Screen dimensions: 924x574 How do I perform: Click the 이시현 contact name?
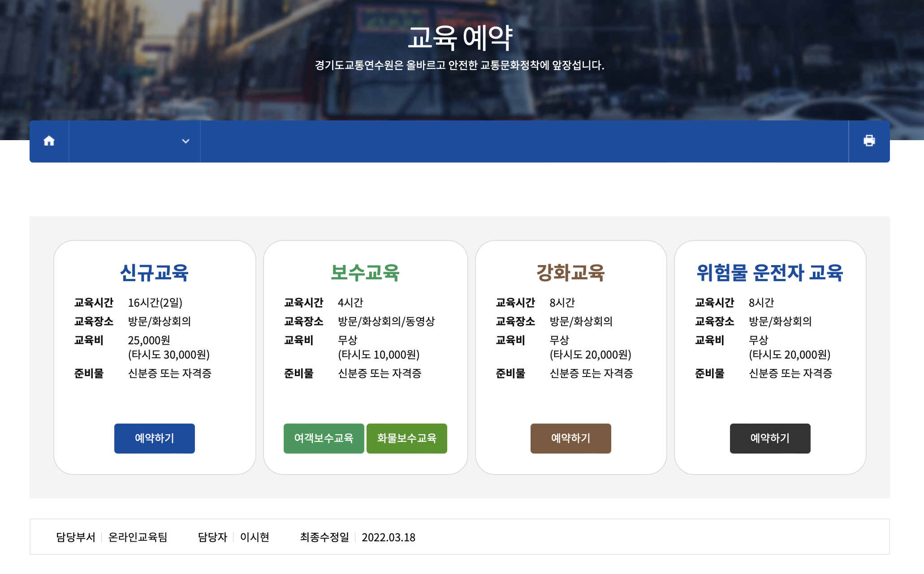coord(254,537)
